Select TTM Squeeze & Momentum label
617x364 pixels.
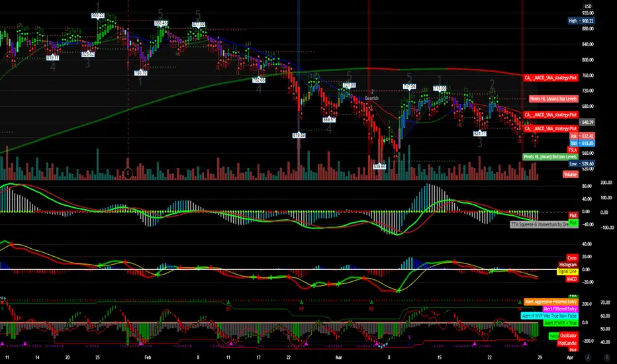pos(540,224)
